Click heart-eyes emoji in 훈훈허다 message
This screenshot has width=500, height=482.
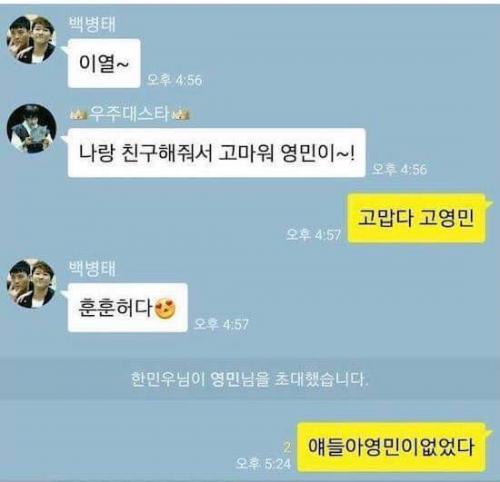[x=166, y=308]
